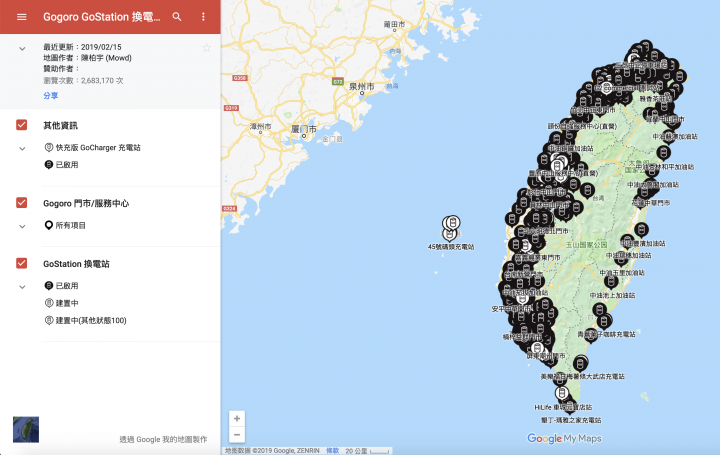720x455 pixels.
Task: Click the 分享 share link
Action: (x=51, y=95)
